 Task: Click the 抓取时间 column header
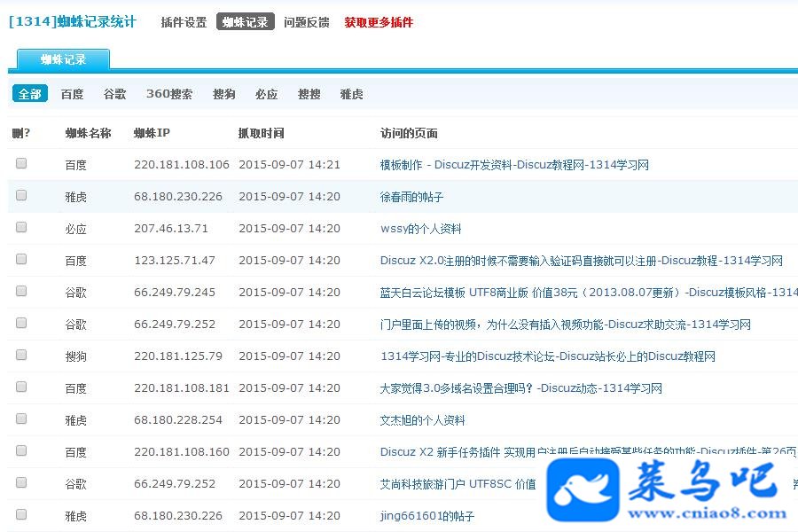(261, 133)
